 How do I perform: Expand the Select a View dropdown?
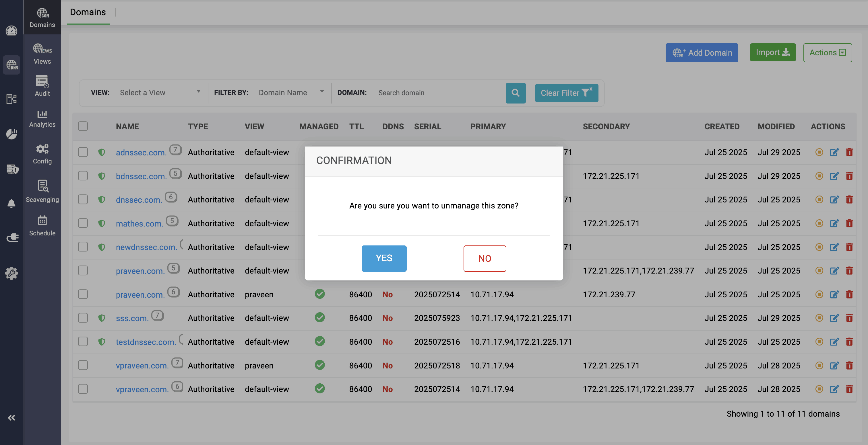(160, 93)
